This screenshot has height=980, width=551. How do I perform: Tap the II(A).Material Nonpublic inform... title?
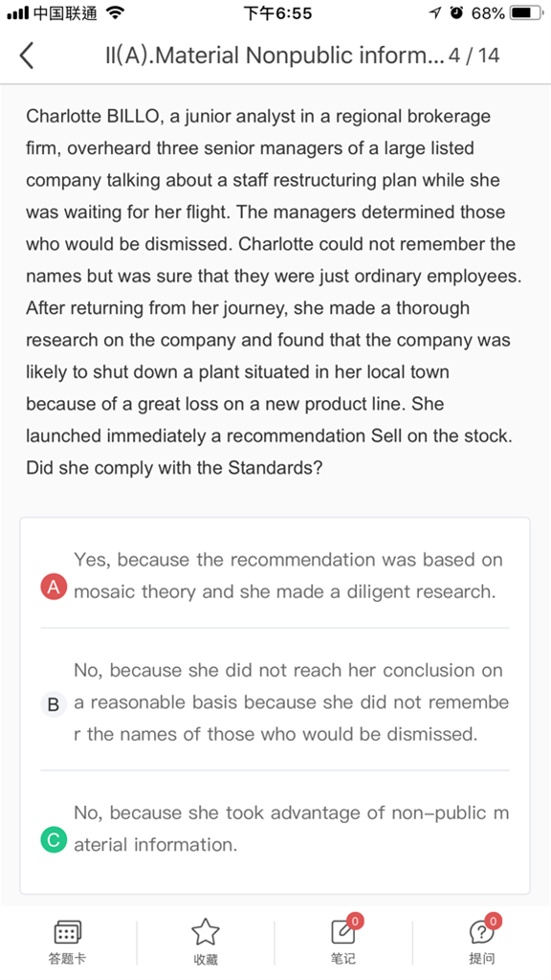tap(275, 56)
